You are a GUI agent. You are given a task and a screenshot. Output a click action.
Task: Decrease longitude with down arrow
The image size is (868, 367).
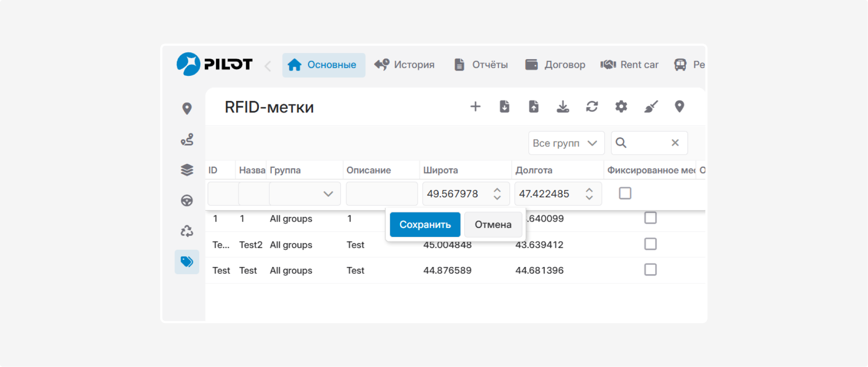click(589, 197)
